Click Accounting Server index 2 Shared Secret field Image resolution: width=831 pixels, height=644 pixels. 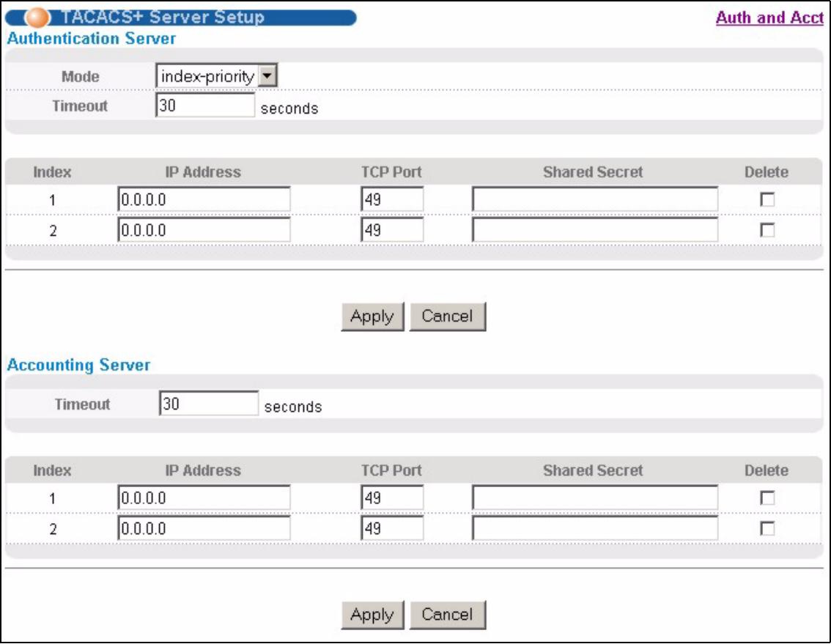click(x=595, y=528)
